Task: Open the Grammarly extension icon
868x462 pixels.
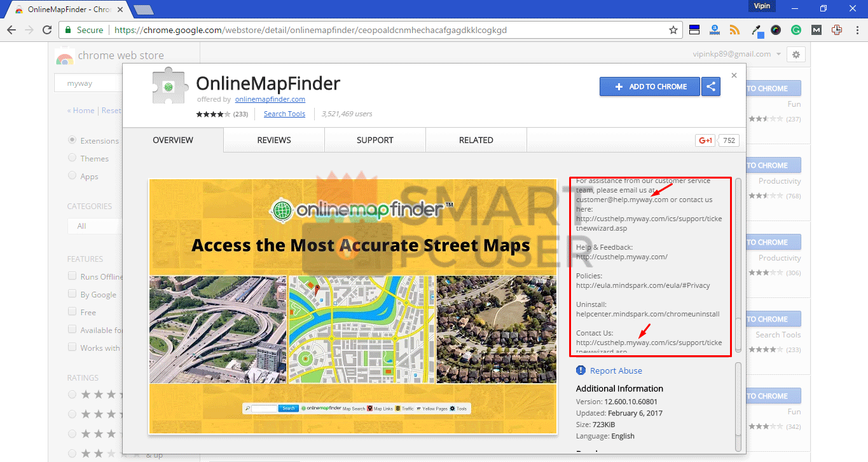Action: (796, 30)
